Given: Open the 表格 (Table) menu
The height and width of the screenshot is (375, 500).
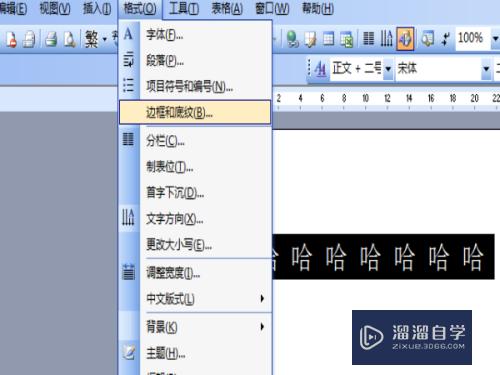Looking at the screenshot, I should 227,8.
